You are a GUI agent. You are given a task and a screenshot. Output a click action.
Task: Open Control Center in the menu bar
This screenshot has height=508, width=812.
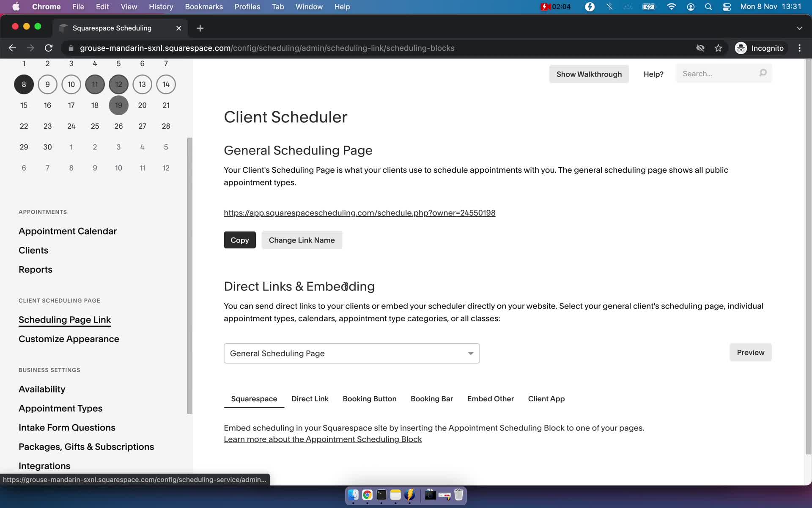727,7
